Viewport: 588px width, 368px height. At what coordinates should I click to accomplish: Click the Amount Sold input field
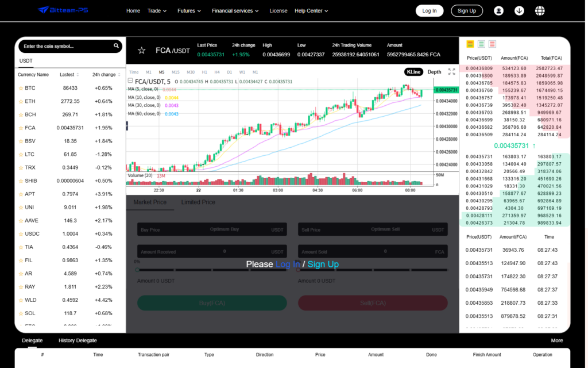(373, 252)
